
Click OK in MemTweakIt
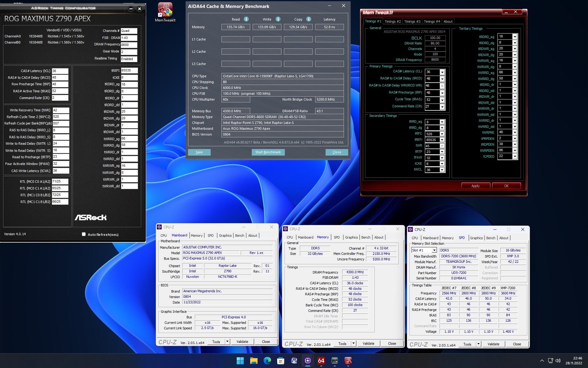click(x=506, y=186)
